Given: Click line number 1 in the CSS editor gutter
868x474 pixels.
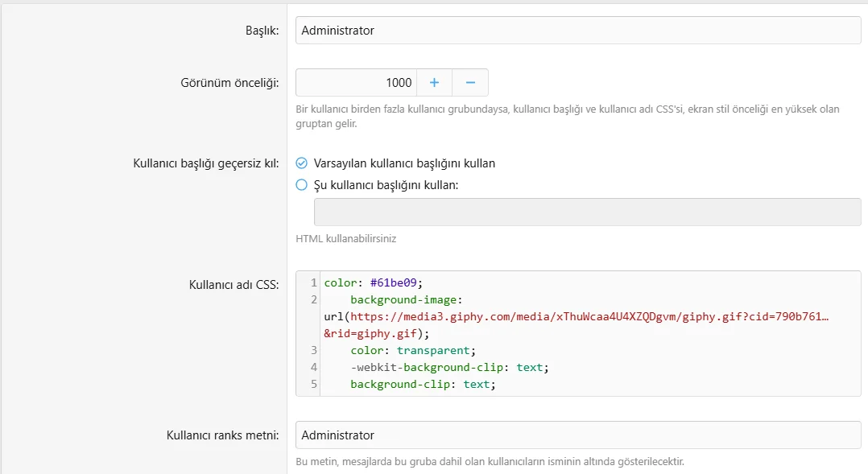Looking at the screenshot, I should coord(312,282).
